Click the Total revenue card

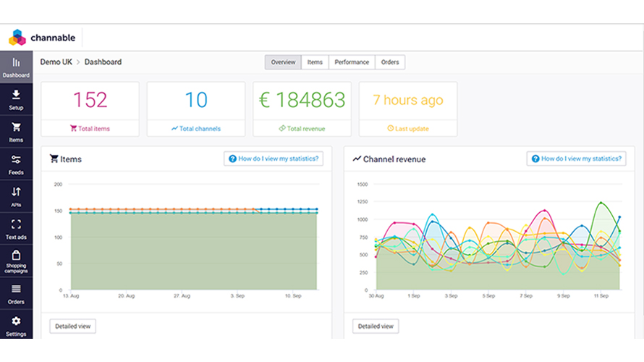click(x=302, y=109)
